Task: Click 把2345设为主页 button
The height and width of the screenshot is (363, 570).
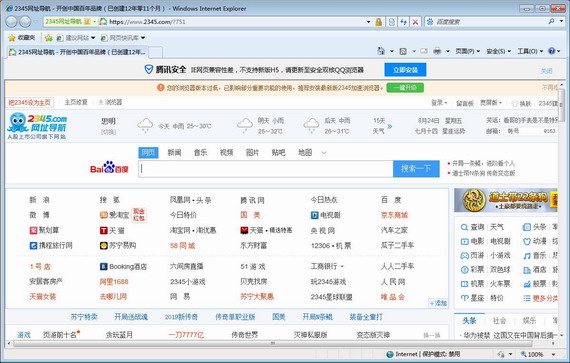Action: [x=29, y=102]
